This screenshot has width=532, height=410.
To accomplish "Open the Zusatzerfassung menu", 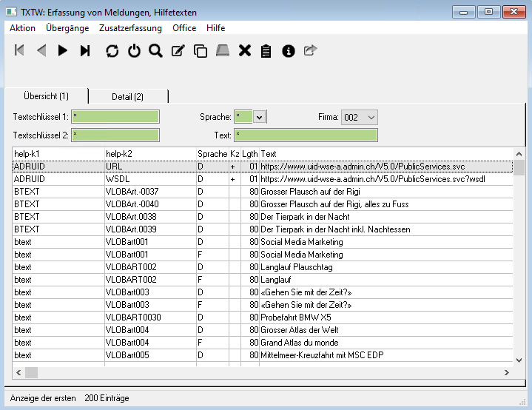I will click(x=130, y=28).
